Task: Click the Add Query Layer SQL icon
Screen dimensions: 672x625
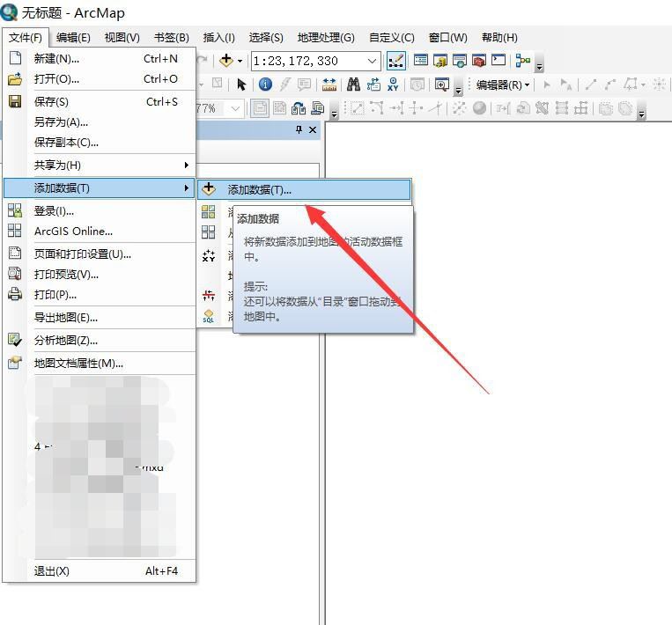Action: [208, 316]
